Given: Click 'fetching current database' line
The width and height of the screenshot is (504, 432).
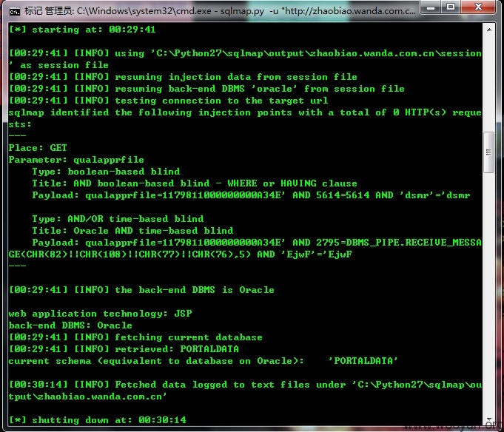Looking at the screenshot, I should pyautogui.click(x=135, y=337).
